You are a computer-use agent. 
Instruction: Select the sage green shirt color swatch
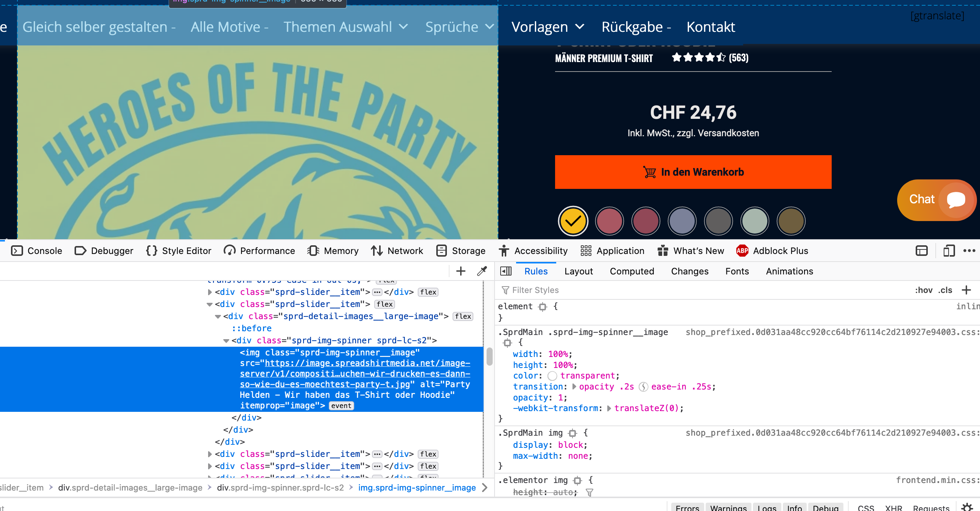754,221
